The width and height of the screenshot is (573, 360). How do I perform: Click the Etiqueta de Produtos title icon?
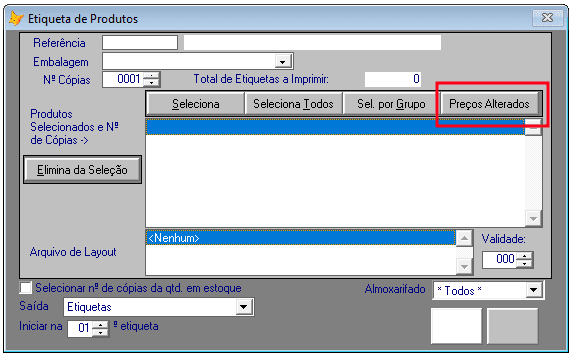pos(16,18)
